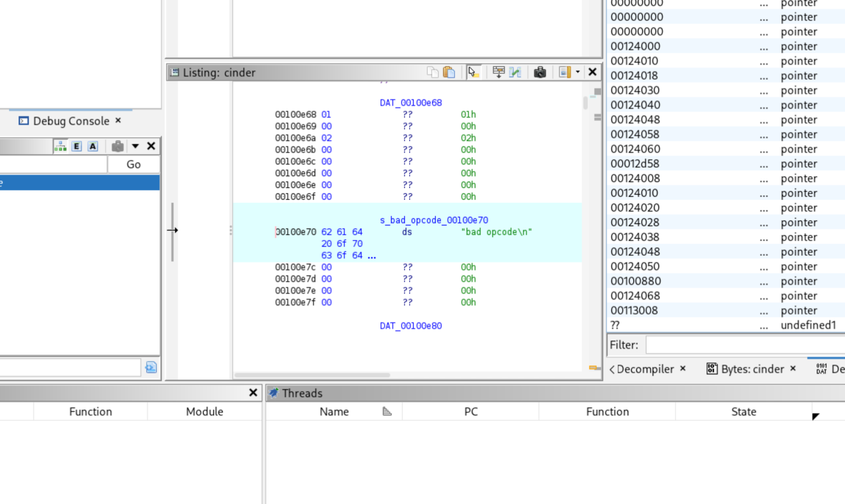Viewport: 845px width, 504px height.
Task: Click the Edit Listing Fields icon
Action: [565, 72]
